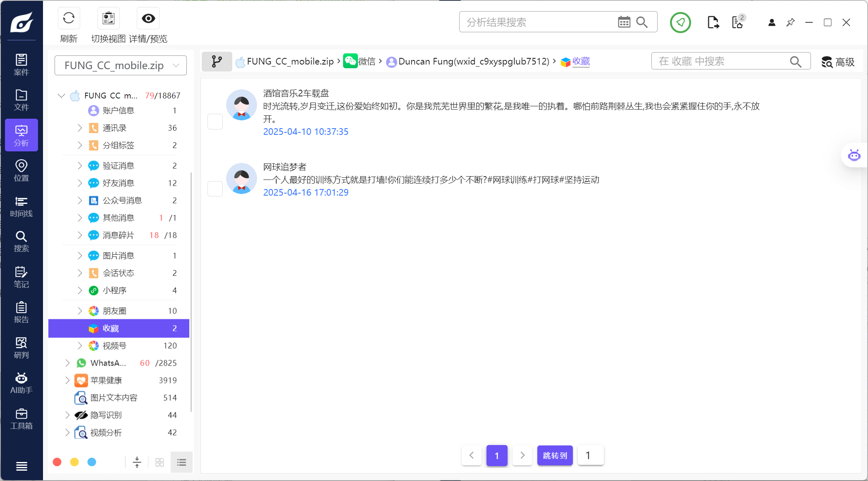
Task: Check the 酒馆音乐2车载盘 favorite item checkbox
Action: [x=215, y=122]
